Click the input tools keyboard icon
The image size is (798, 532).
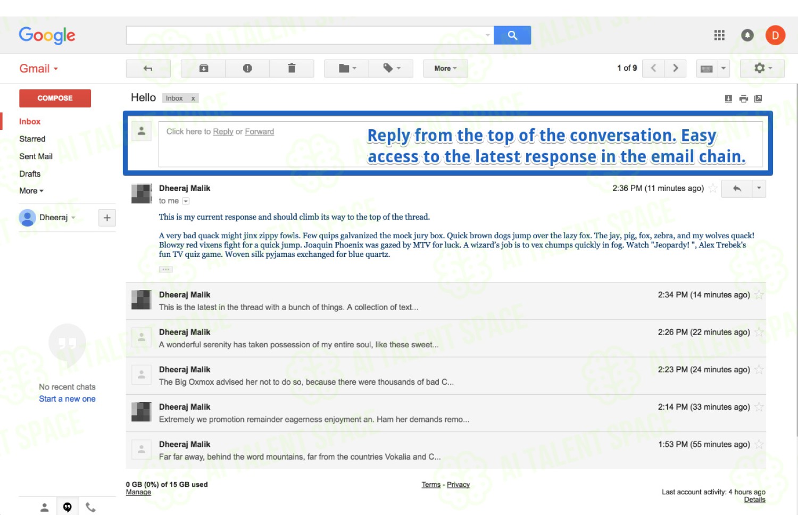click(x=706, y=69)
